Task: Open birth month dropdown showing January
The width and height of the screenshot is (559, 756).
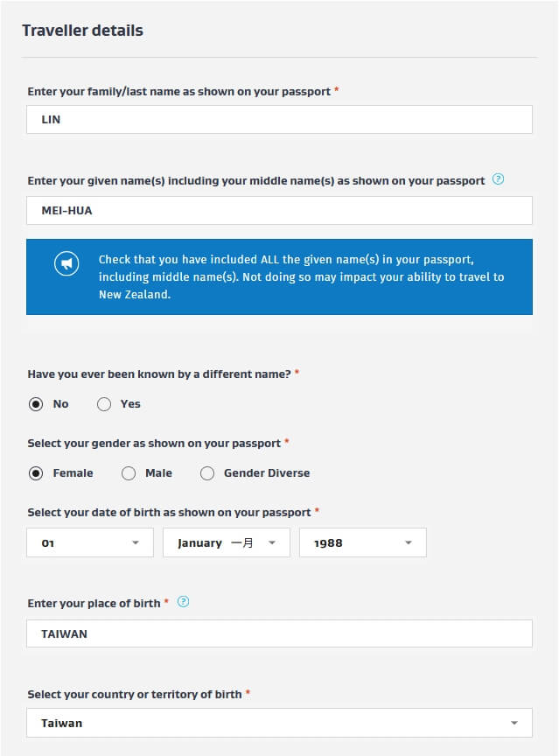Action: [226, 542]
